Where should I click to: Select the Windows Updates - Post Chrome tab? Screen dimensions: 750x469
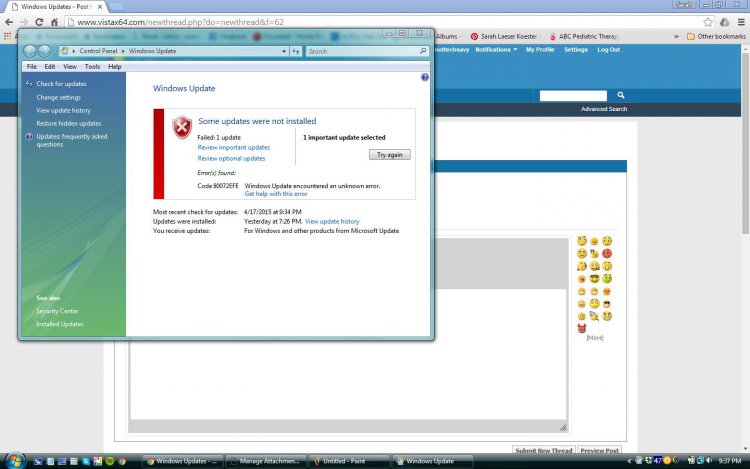point(55,7)
